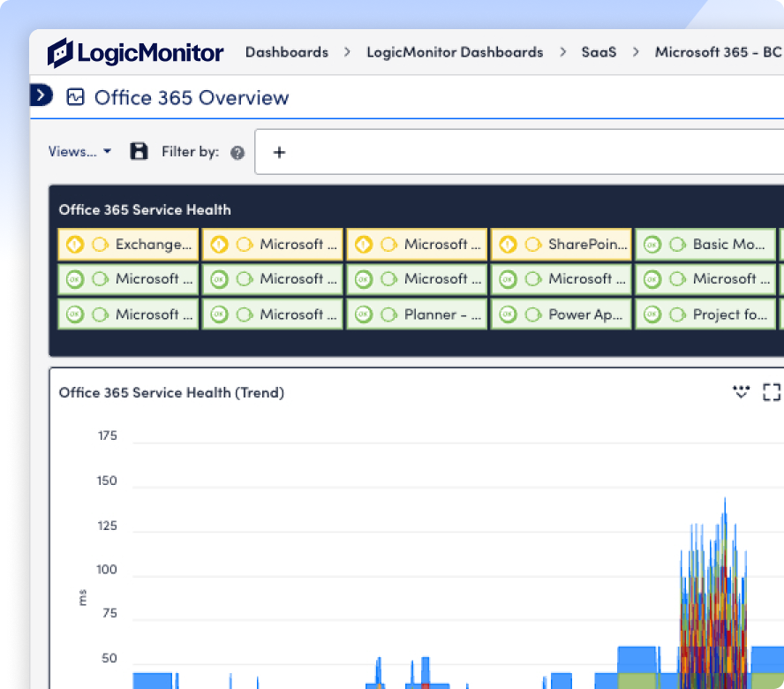Click the SharePoint warning status icon
Image resolution: width=784 pixels, height=689 pixels.
tap(508, 245)
